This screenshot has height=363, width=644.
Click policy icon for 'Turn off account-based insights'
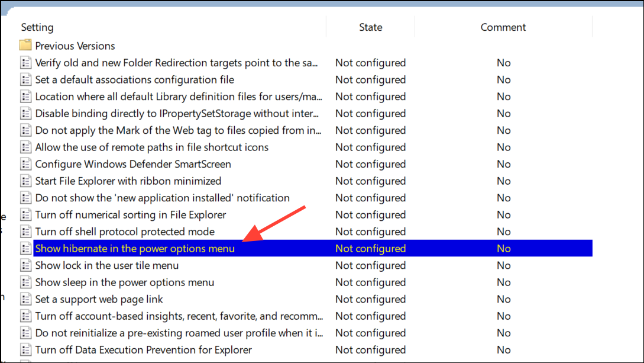pyautogui.click(x=25, y=315)
